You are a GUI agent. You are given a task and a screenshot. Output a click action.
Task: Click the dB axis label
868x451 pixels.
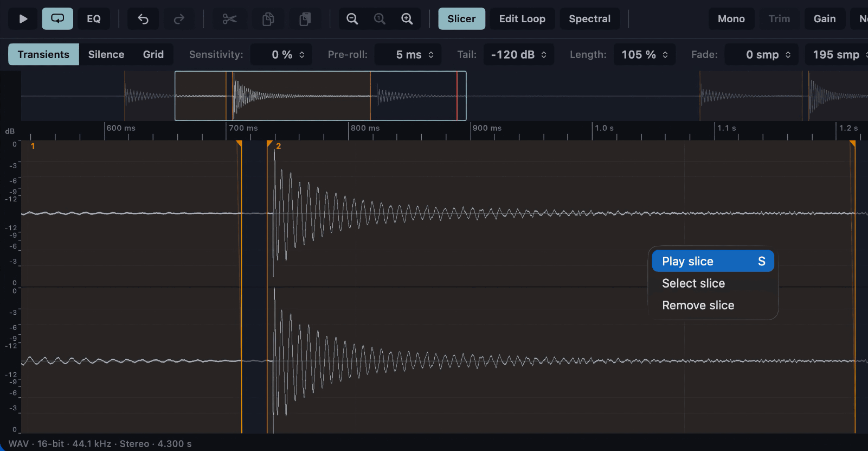10,131
